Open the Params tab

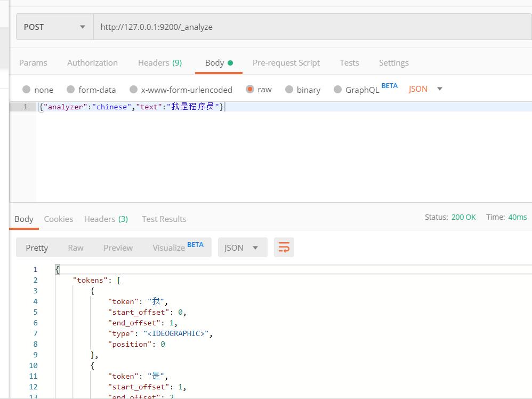coord(33,63)
